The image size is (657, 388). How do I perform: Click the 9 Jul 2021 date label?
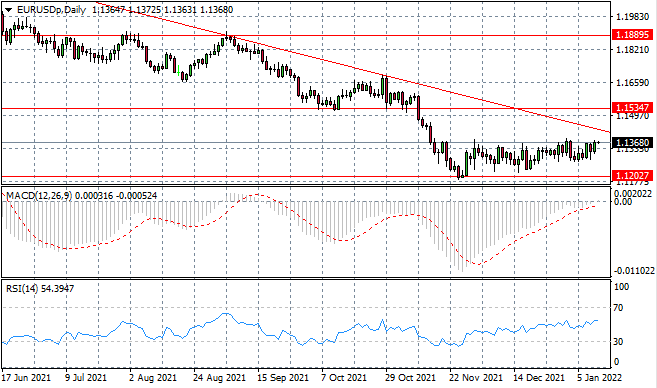[86, 378]
